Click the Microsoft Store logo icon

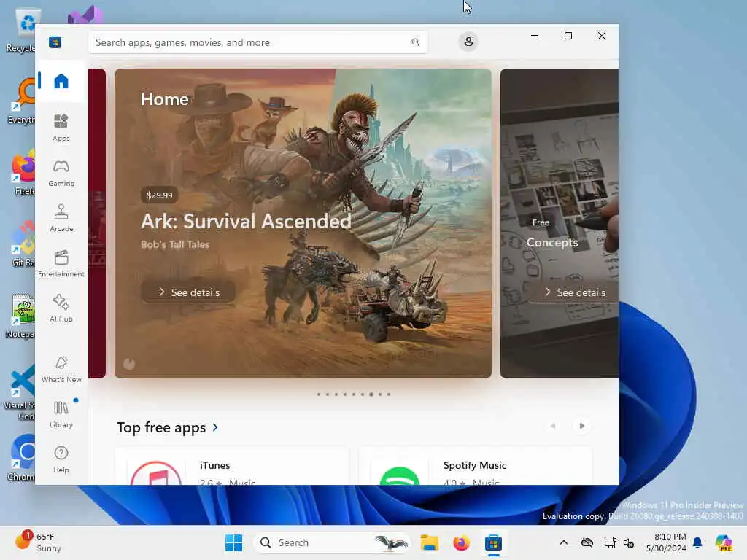coord(55,42)
